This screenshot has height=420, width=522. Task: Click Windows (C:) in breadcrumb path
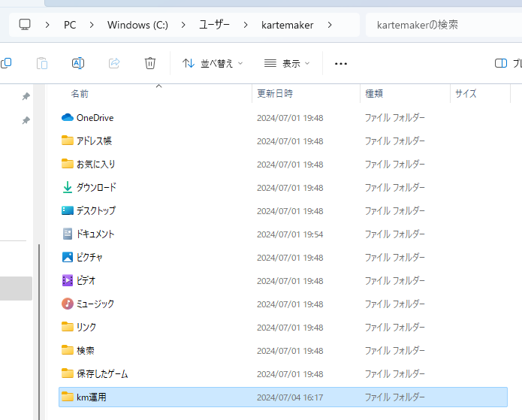click(137, 25)
